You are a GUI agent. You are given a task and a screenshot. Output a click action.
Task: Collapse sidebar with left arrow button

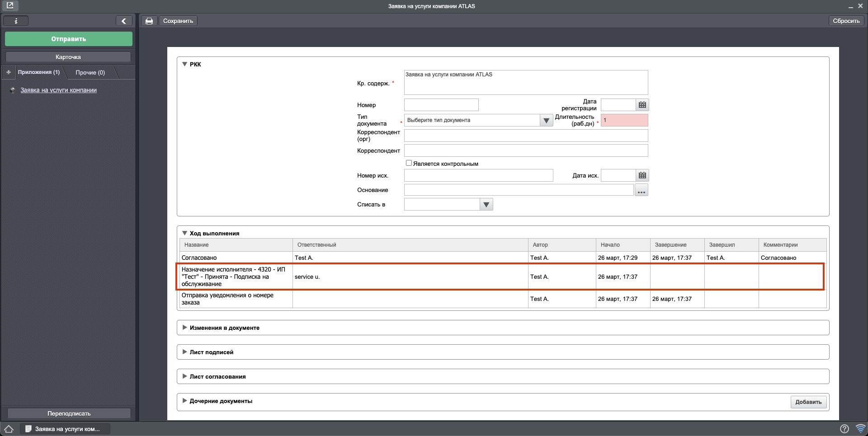[x=124, y=21]
